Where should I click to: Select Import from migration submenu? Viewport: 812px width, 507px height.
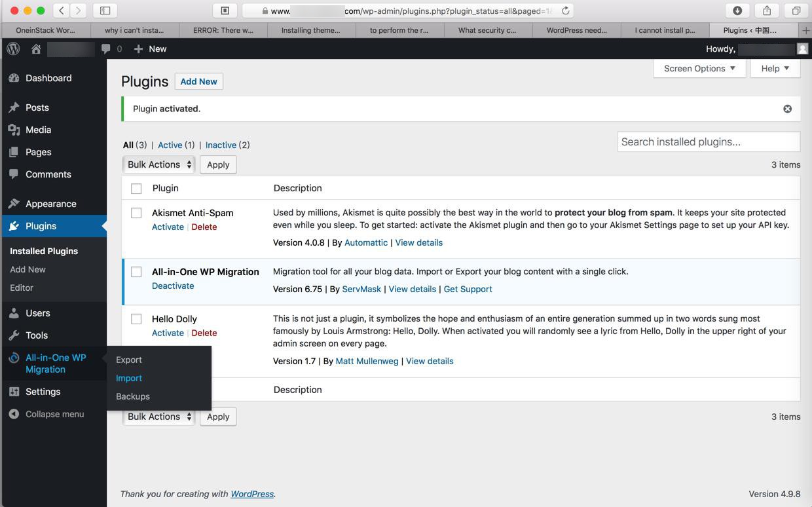tap(129, 378)
